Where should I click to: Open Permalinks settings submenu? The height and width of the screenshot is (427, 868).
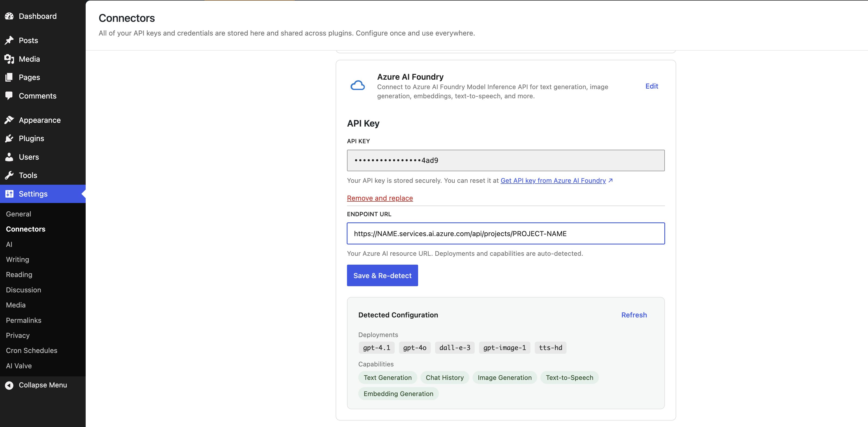tap(24, 320)
